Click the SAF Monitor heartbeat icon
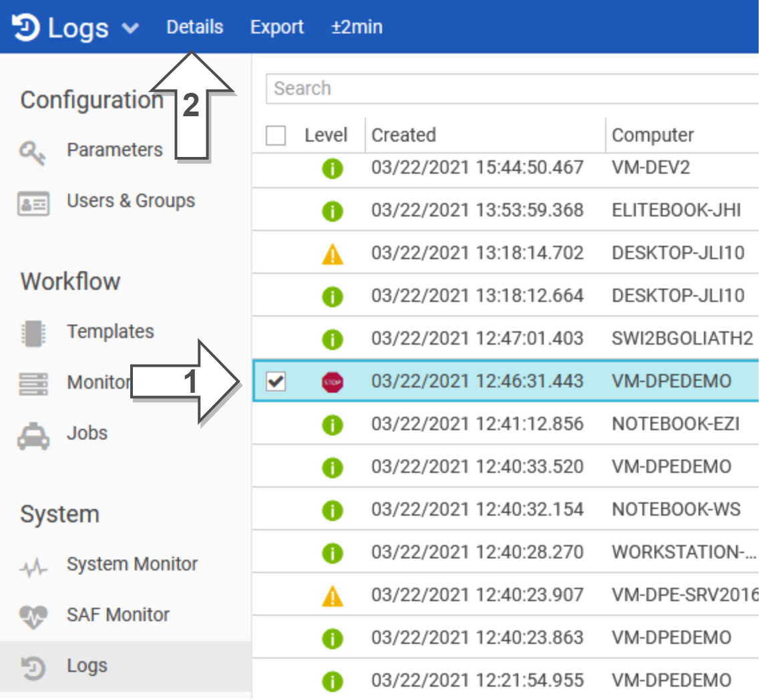760x700 pixels. (33, 617)
